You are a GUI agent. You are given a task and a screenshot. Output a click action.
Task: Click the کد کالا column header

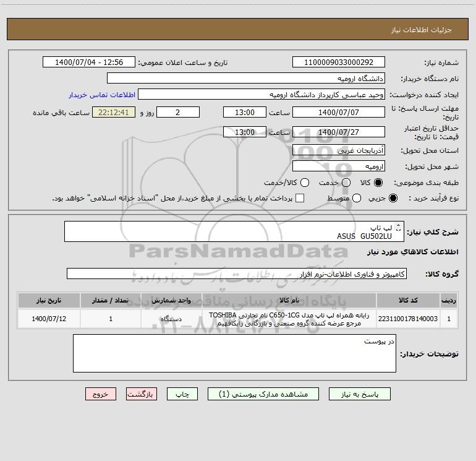408,300
